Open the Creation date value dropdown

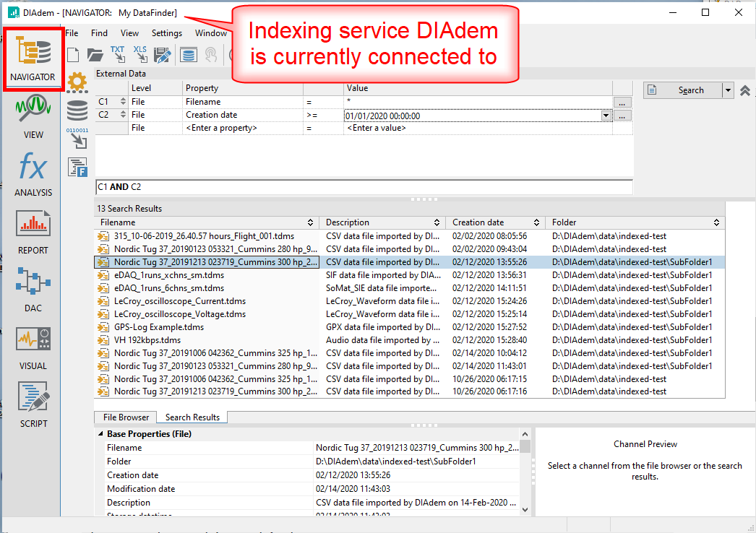605,116
